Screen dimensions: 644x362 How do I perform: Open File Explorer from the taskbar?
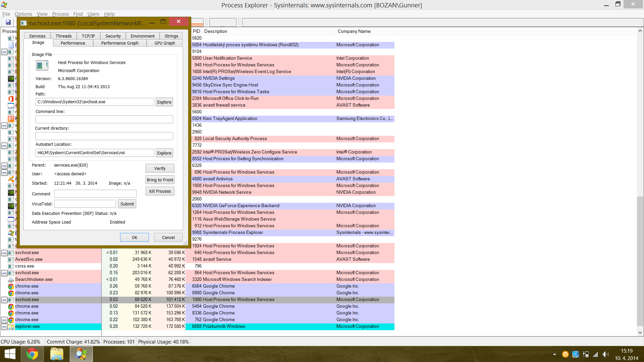[x=57, y=354]
